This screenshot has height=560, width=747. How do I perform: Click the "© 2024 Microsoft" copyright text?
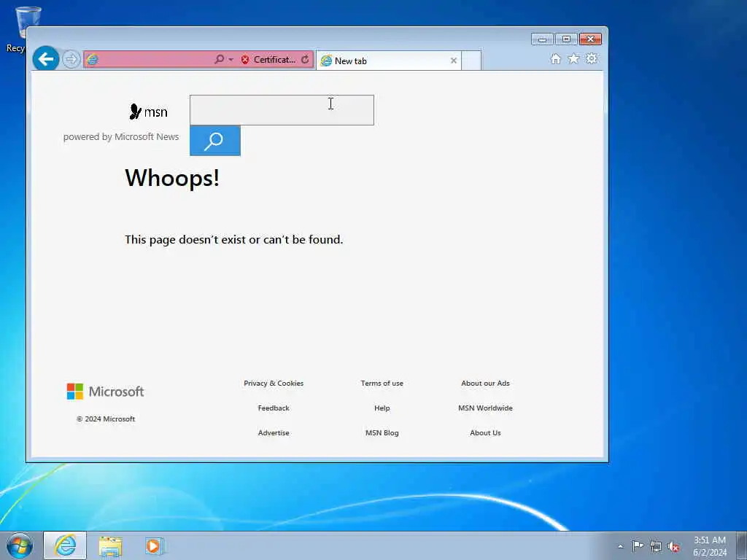[106, 419]
